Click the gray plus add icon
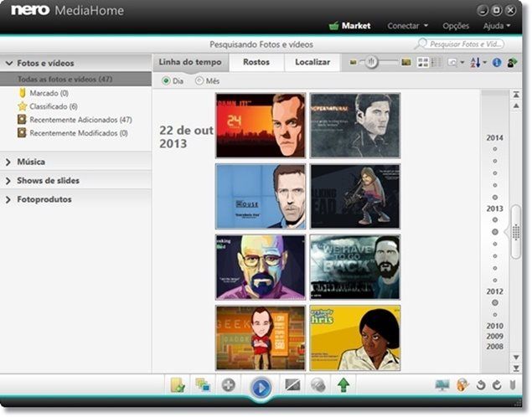532x417 pixels. click(229, 385)
